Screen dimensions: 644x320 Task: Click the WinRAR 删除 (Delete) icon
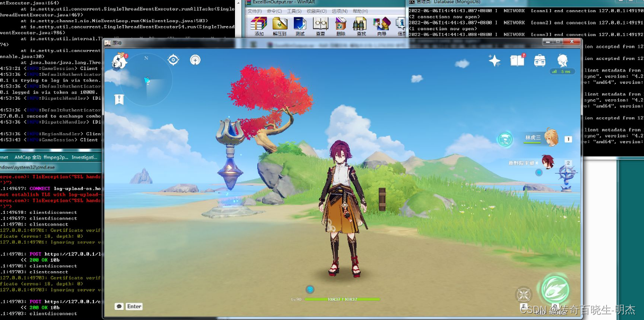click(x=341, y=26)
